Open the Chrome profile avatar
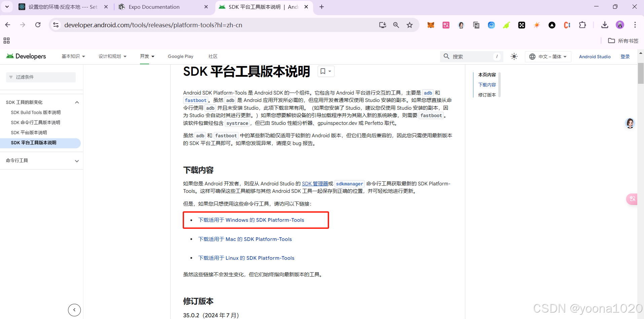This screenshot has height=319, width=644. point(620,25)
